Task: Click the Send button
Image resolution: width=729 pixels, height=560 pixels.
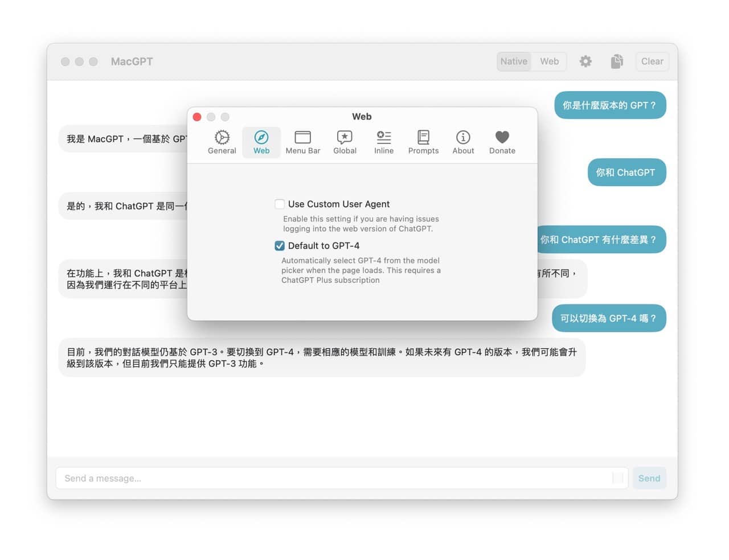Action: [649, 478]
